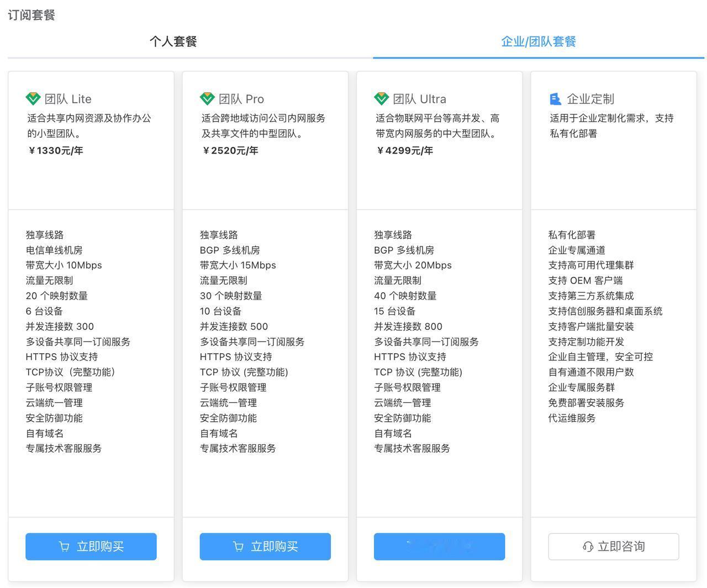The height and width of the screenshot is (588, 707).
Task: Select the 企业/团队套餐 tab
Action: click(x=539, y=41)
